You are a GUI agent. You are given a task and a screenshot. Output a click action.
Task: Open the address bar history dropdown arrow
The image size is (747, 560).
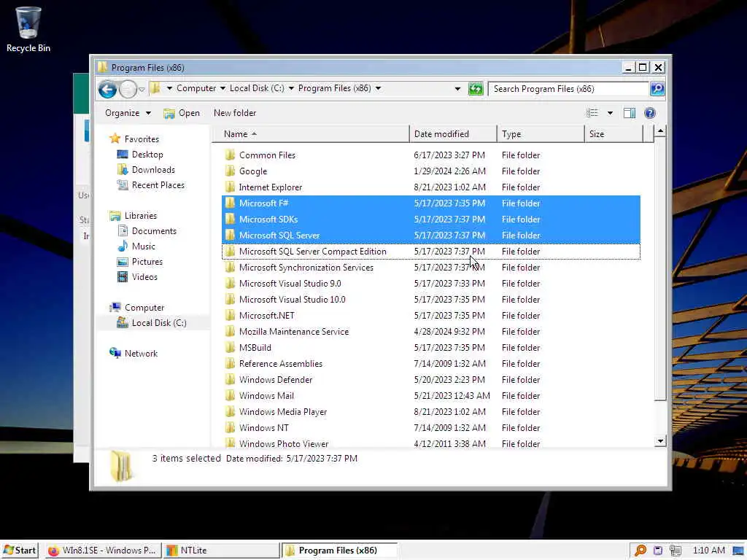click(x=457, y=88)
